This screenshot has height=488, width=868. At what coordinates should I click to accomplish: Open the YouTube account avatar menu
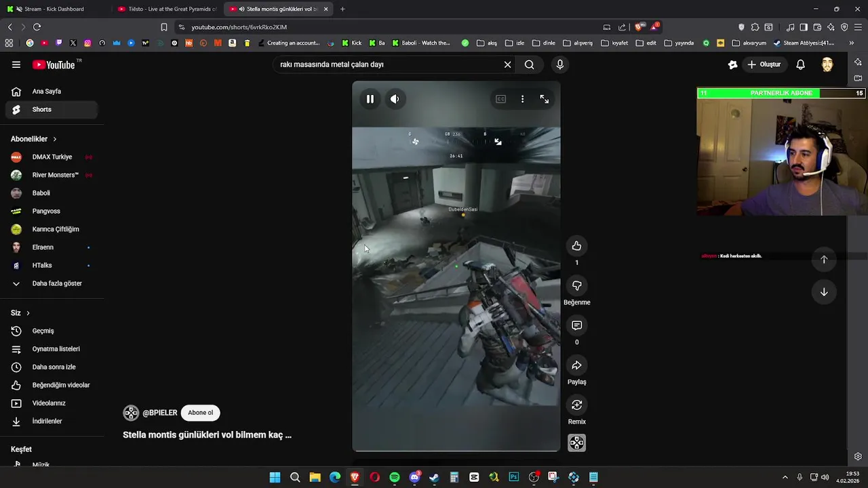[x=827, y=64]
